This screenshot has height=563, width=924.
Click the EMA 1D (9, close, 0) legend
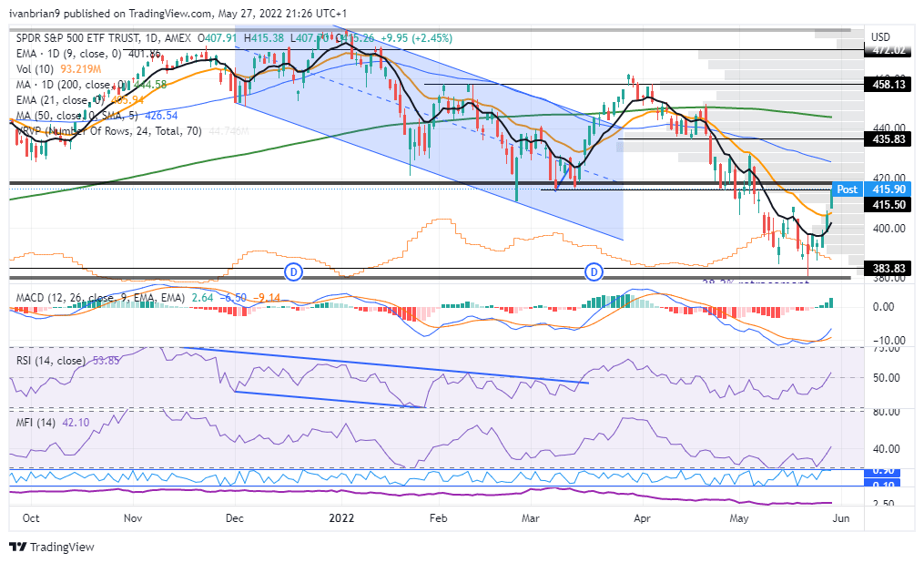(x=68, y=54)
